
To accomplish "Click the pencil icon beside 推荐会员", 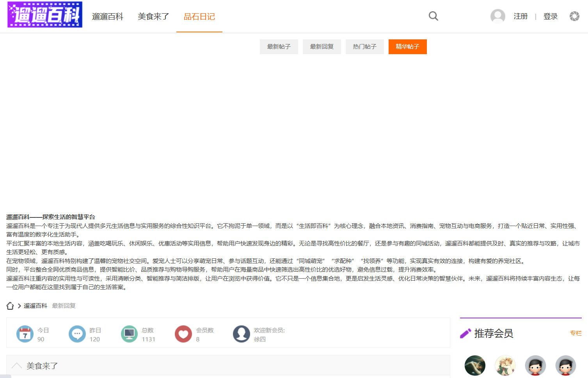I will 465,334.
